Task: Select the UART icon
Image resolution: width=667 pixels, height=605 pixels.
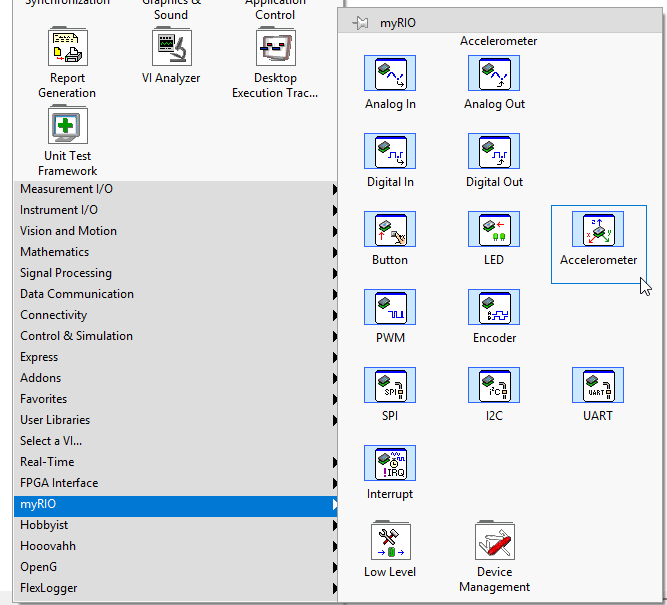Action: [x=598, y=385]
